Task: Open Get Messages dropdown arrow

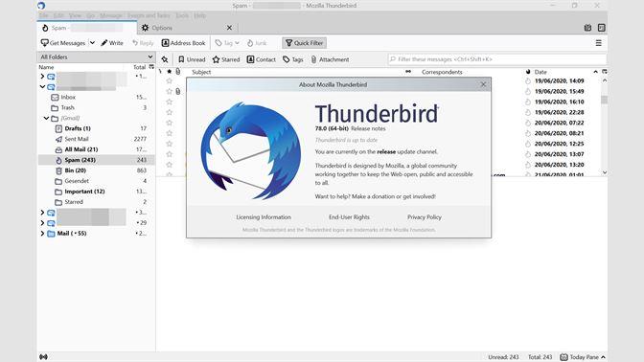Action: (92, 43)
